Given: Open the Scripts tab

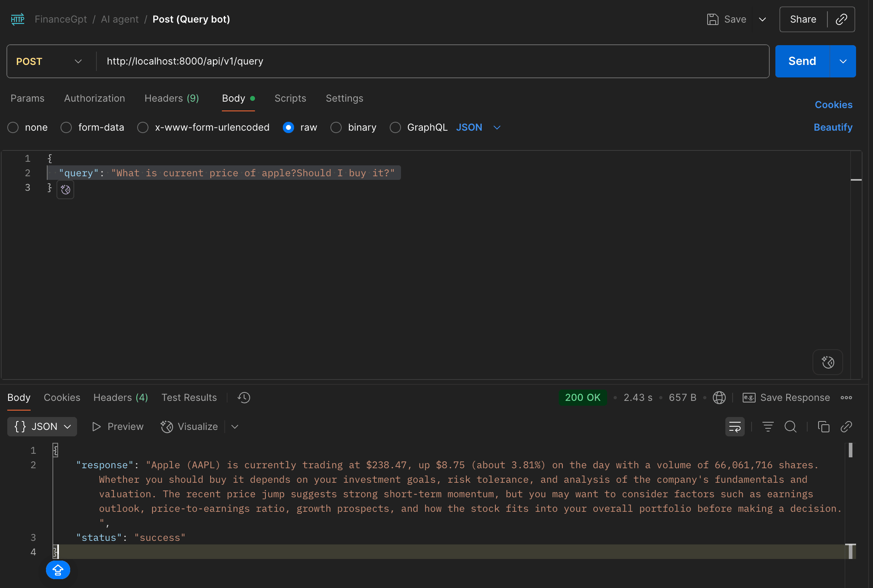Looking at the screenshot, I should 290,98.
